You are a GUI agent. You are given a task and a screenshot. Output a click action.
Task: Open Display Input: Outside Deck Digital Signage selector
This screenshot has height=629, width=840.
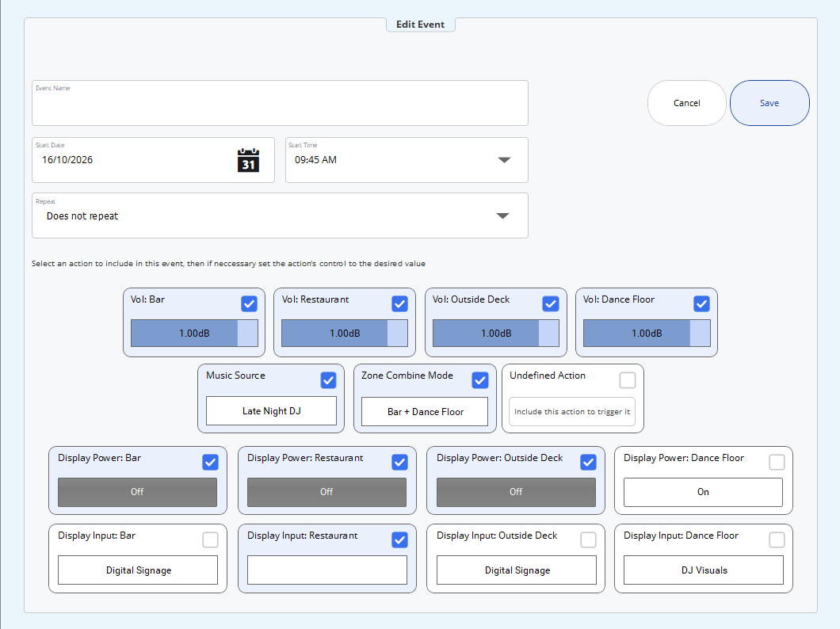coord(517,570)
